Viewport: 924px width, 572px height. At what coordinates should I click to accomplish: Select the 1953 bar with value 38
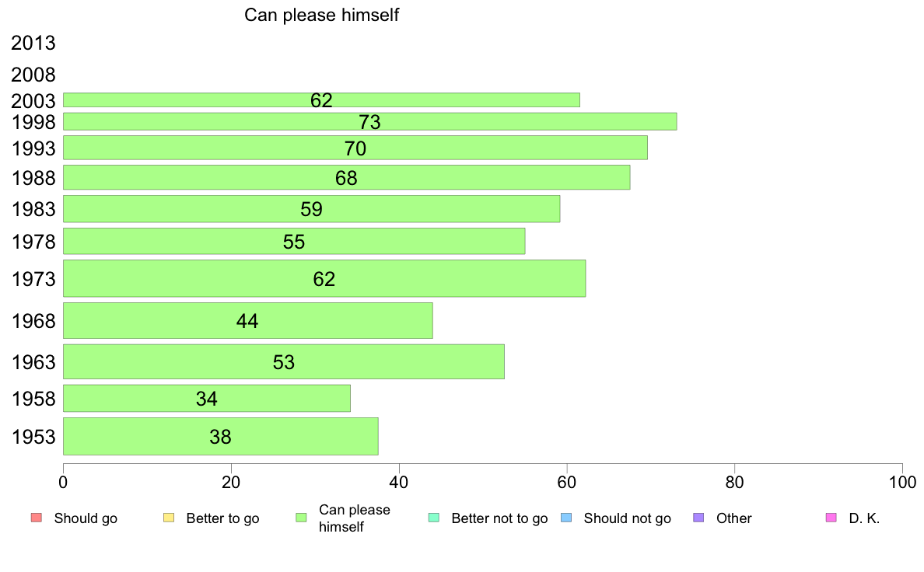(x=220, y=437)
